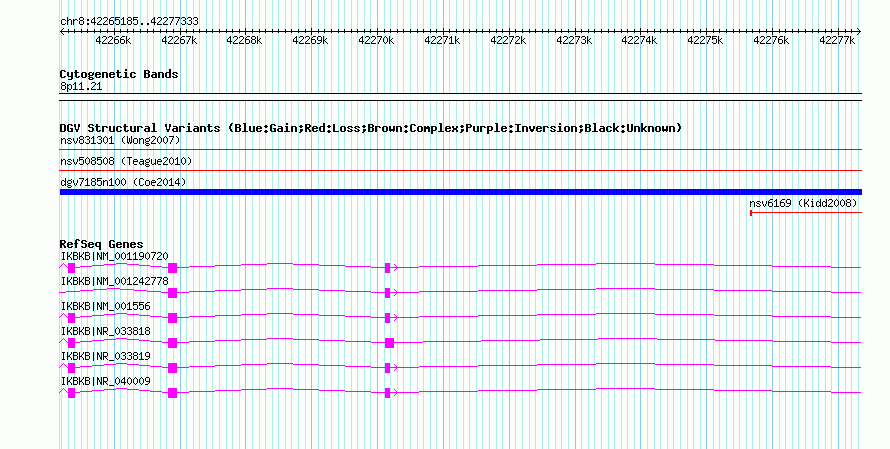Click the 42271k ruler tick label
The width and height of the screenshot is (890, 449).
point(442,40)
